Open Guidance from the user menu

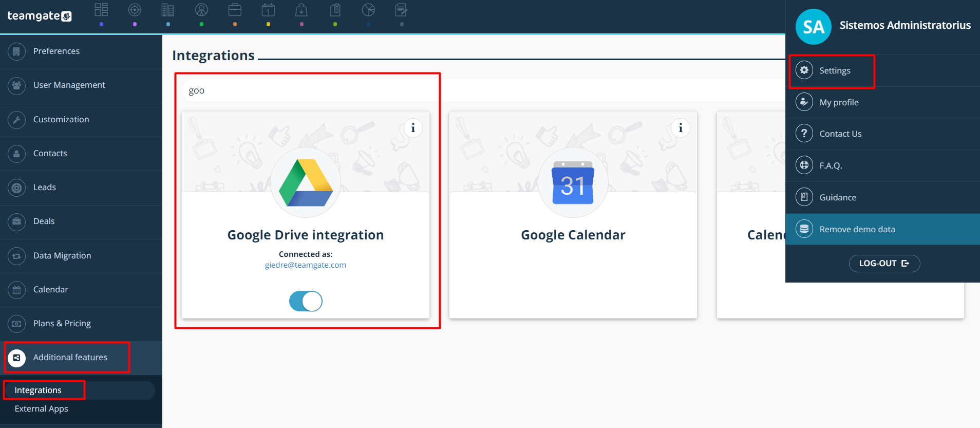click(x=882, y=197)
